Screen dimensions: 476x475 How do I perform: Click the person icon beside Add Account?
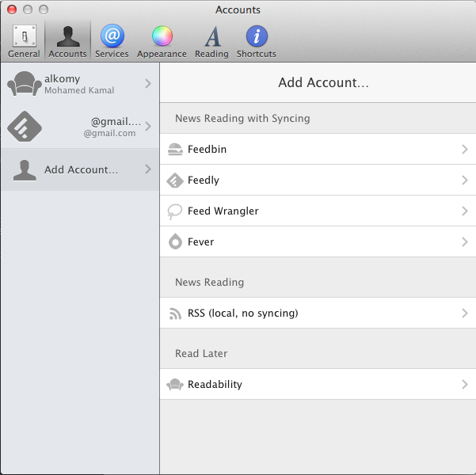[25, 170]
